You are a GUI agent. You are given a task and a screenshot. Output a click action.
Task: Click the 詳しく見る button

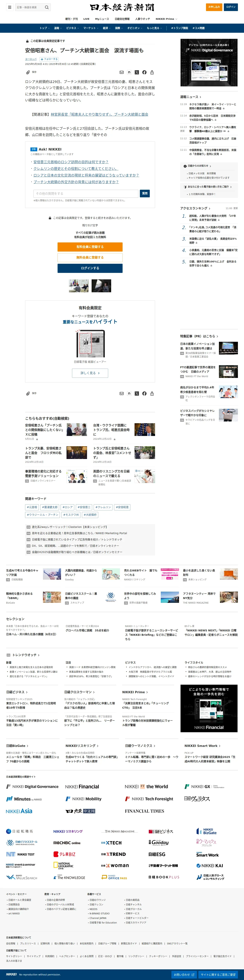(x=90, y=373)
